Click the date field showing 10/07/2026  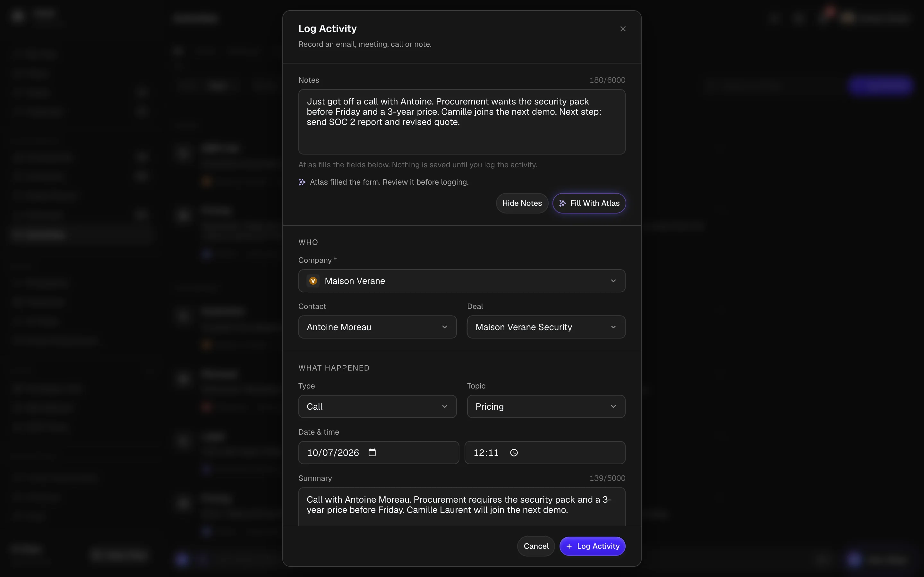pyautogui.click(x=378, y=453)
